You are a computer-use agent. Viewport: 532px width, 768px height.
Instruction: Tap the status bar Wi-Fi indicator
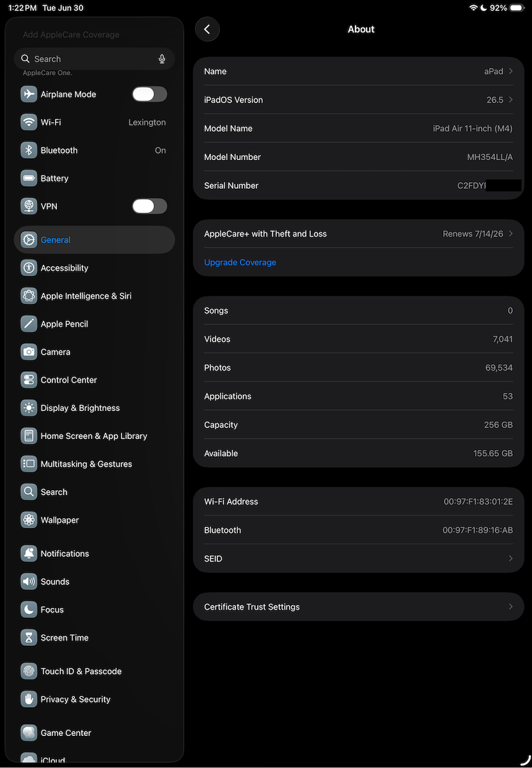(x=473, y=8)
